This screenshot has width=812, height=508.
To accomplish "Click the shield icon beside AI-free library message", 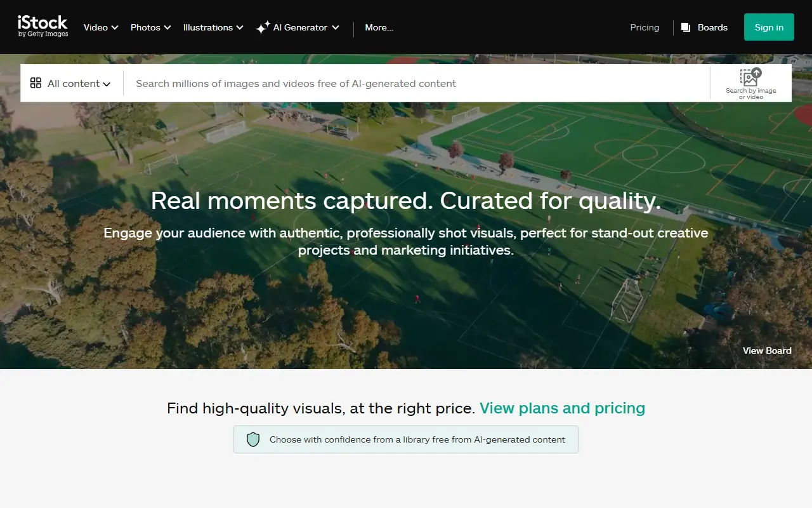I will click(x=253, y=439).
